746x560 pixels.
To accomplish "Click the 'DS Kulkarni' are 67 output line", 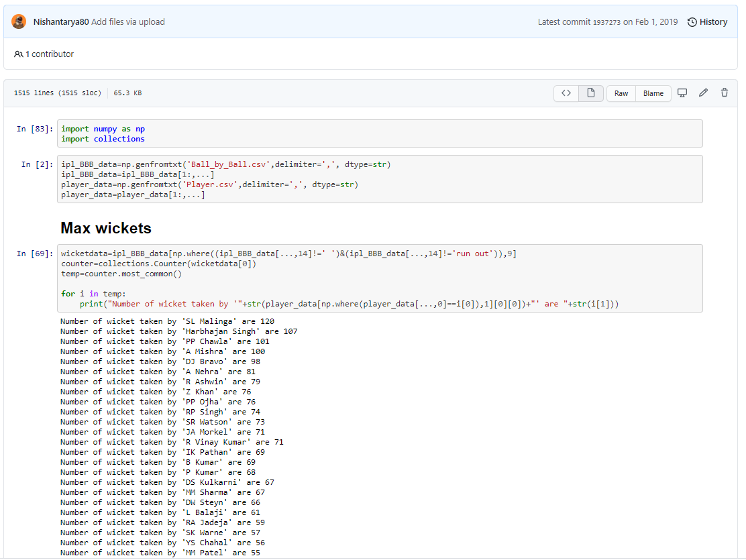I will 168,482.
